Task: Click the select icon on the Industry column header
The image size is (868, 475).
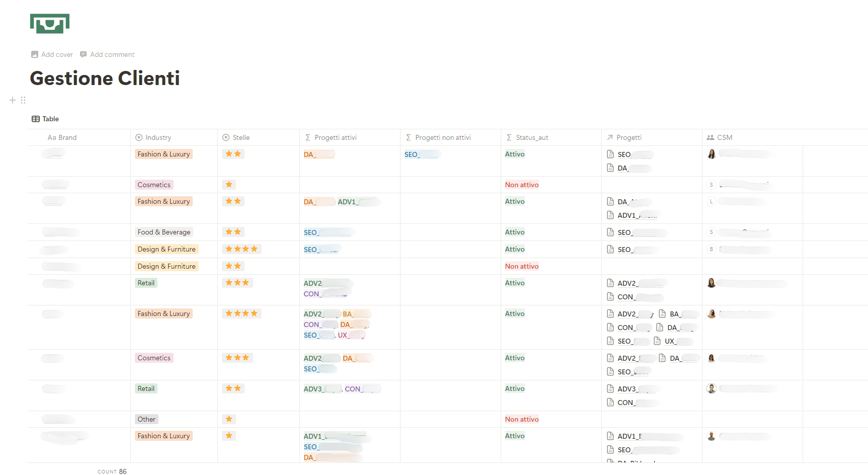Action: [137, 137]
